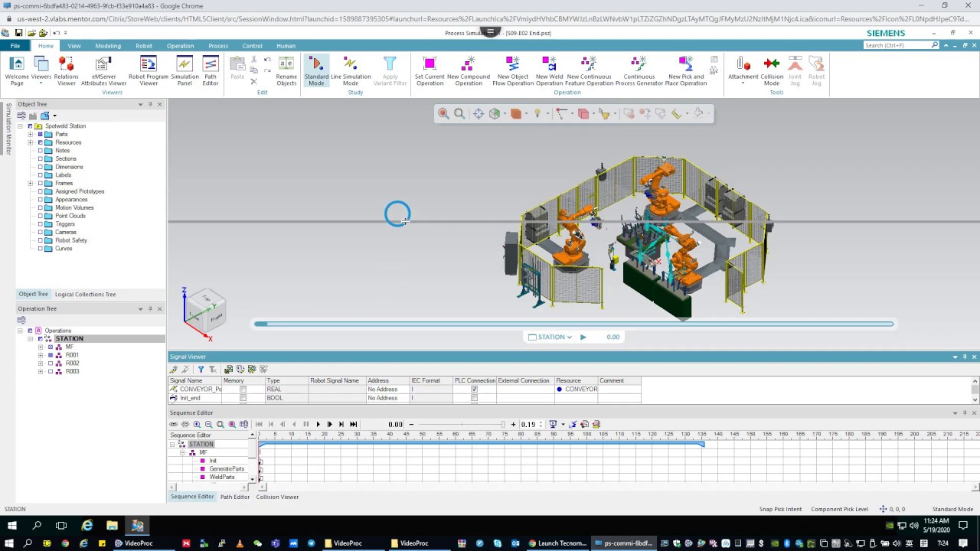Image resolution: width=980 pixels, height=551 pixels.
Task: Open the Attachment tool
Action: tap(743, 71)
